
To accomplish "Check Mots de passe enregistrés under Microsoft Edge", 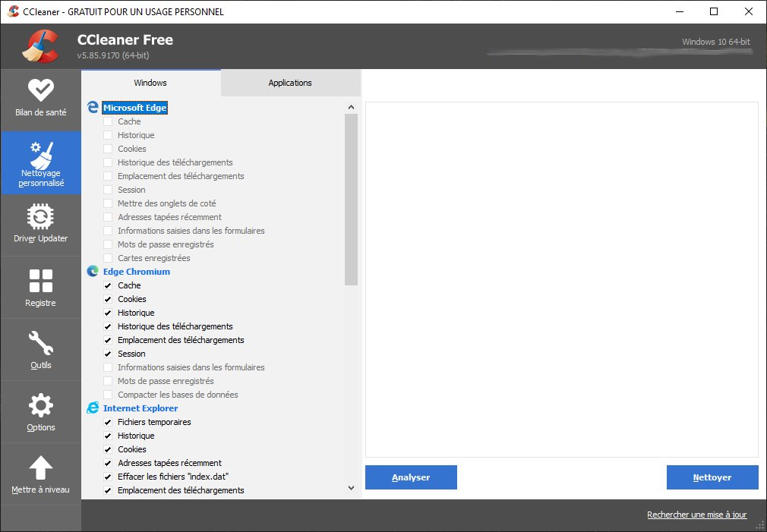I will tap(108, 244).
